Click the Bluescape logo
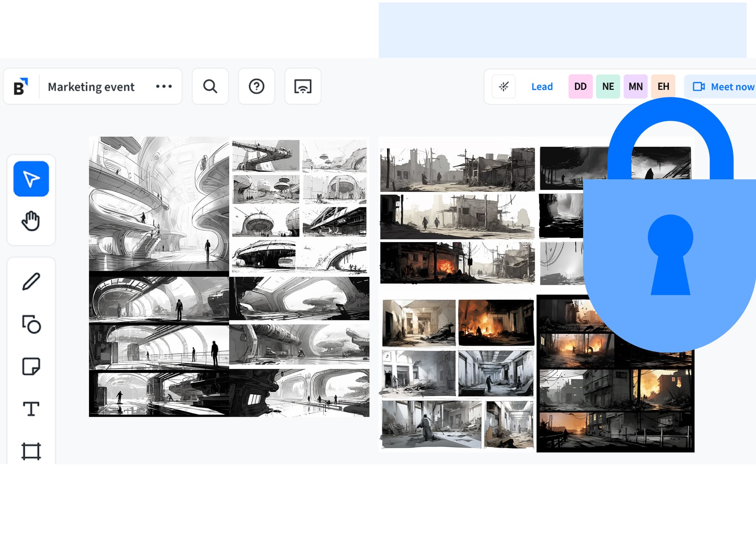 click(20, 86)
